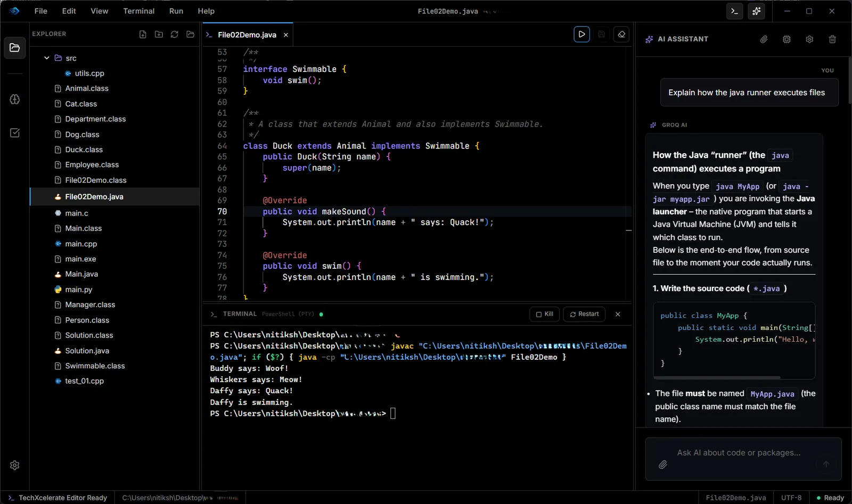852x504 pixels.
Task: Click the Run code play button
Action: point(581,34)
